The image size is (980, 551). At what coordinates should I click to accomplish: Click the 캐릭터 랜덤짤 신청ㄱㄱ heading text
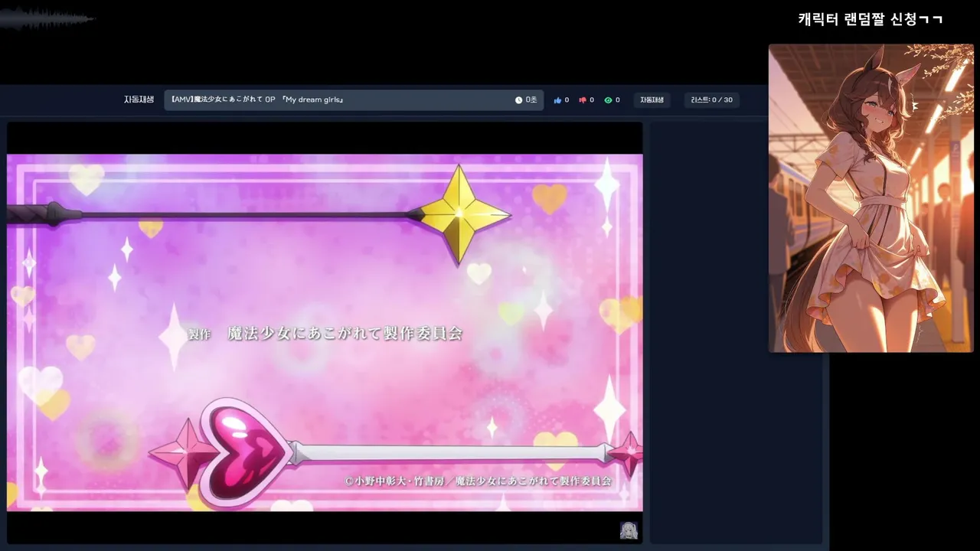pyautogui.click(x=871, y=19)
